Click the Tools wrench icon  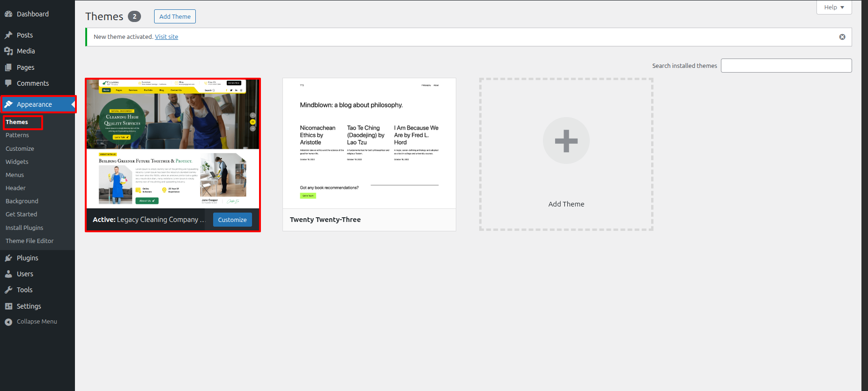tap(8, 290)
